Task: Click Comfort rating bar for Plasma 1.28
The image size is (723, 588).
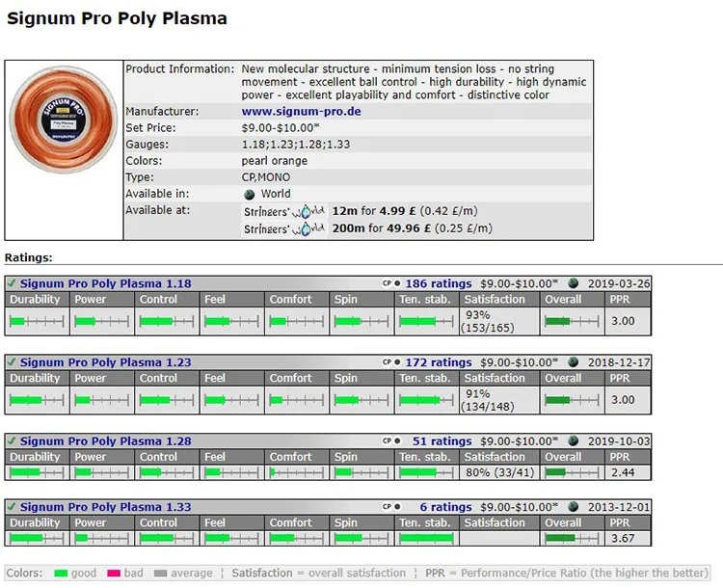Action: click(x=297, y=472)
